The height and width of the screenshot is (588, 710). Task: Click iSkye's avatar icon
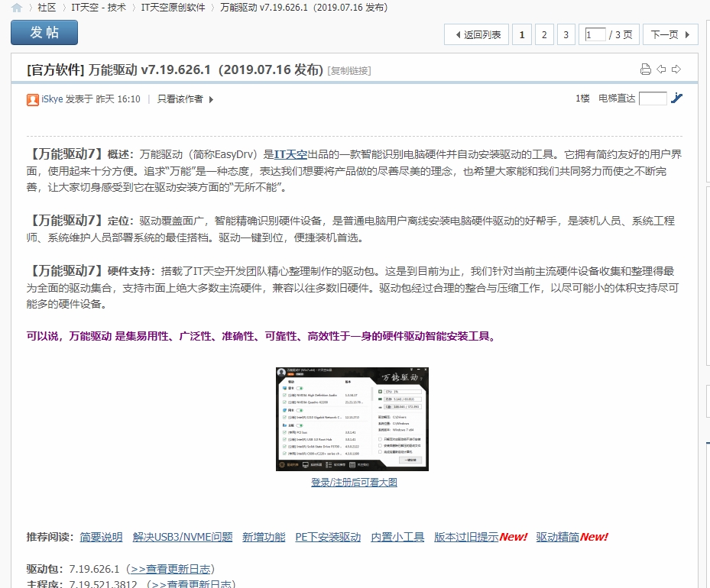coord(33,99)
